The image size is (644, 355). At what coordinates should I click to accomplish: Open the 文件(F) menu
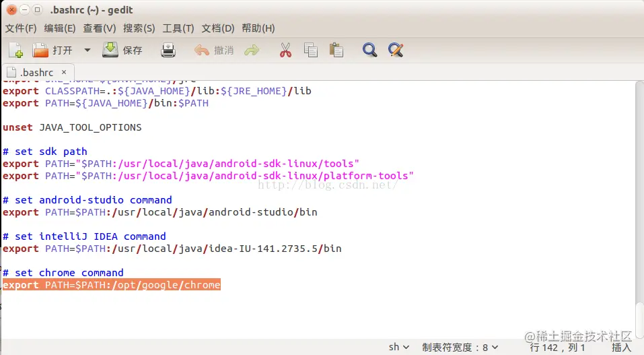coord(21,28)
